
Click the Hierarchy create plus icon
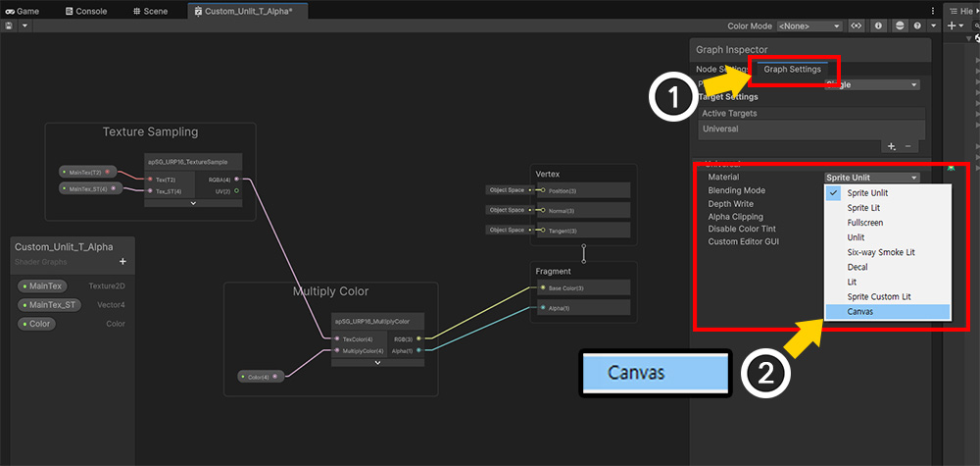click(952, 26)
